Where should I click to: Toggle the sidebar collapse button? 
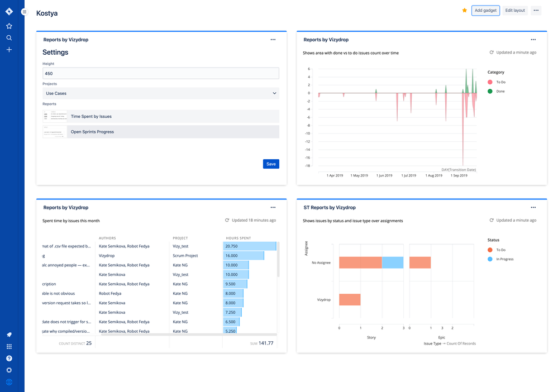24,12
